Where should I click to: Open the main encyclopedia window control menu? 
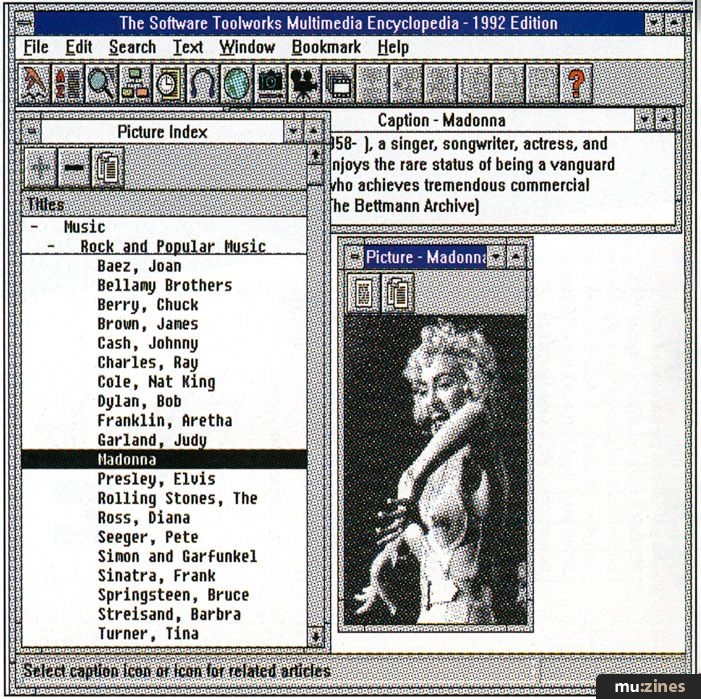[x=25, y=23]
